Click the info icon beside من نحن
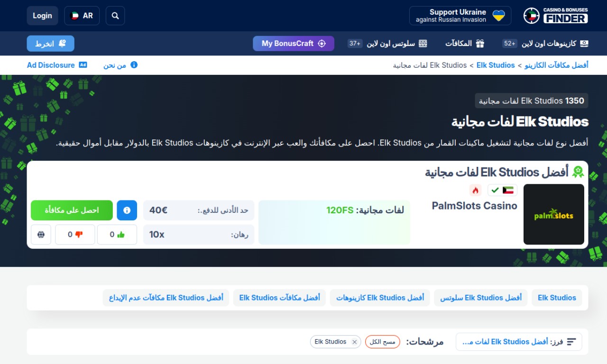Viewport: 607px width, 364px height. point(134,65)
